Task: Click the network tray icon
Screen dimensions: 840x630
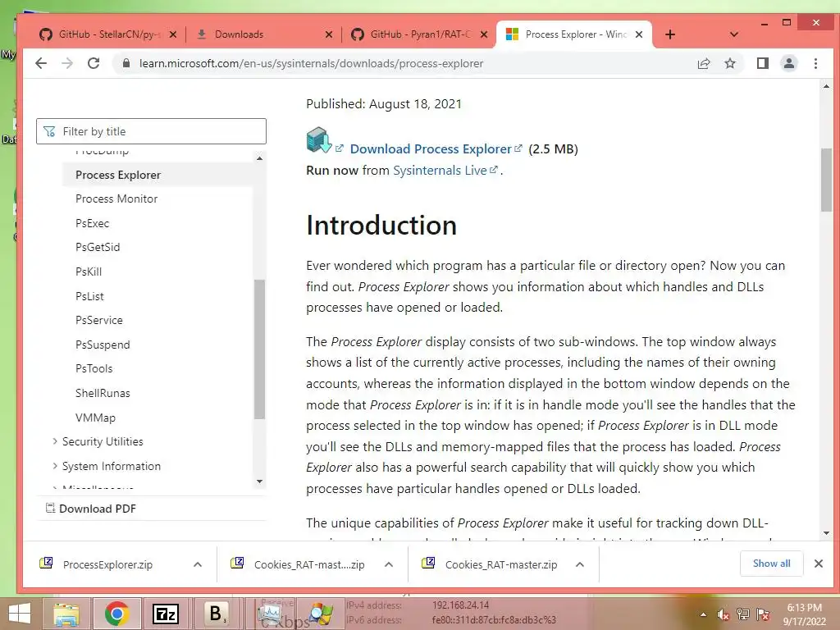Action: click(743, 614)
